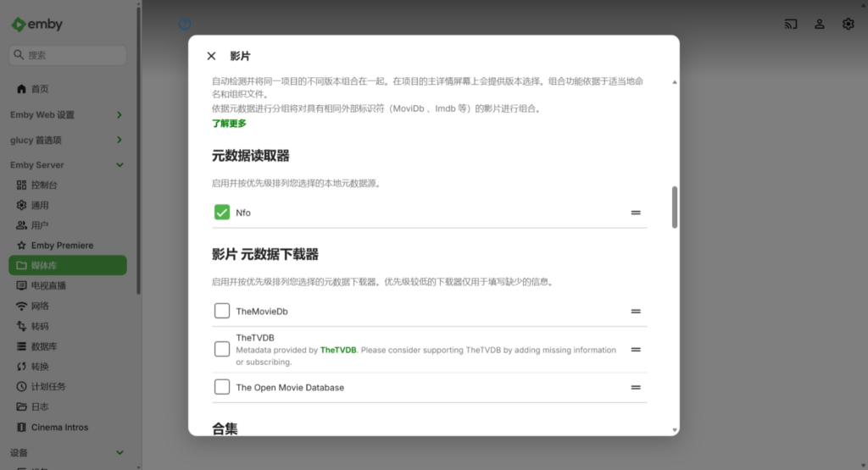
Task: Click the dialog's vertical scrollbar thumb
Action: click(x=675, y=207)
